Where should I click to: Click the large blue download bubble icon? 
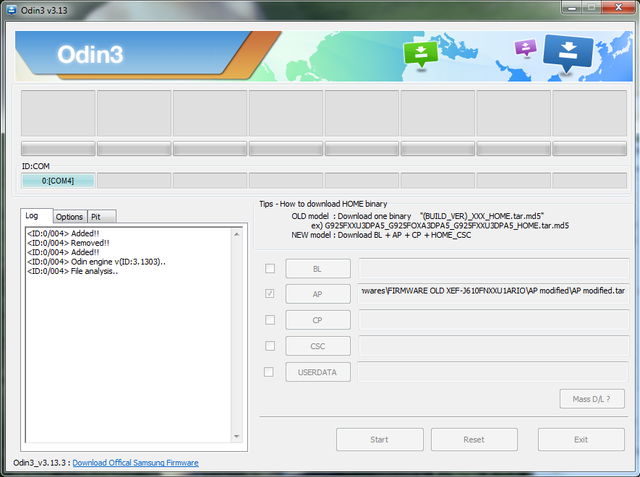pyautogui.click(x=568, y=53)
